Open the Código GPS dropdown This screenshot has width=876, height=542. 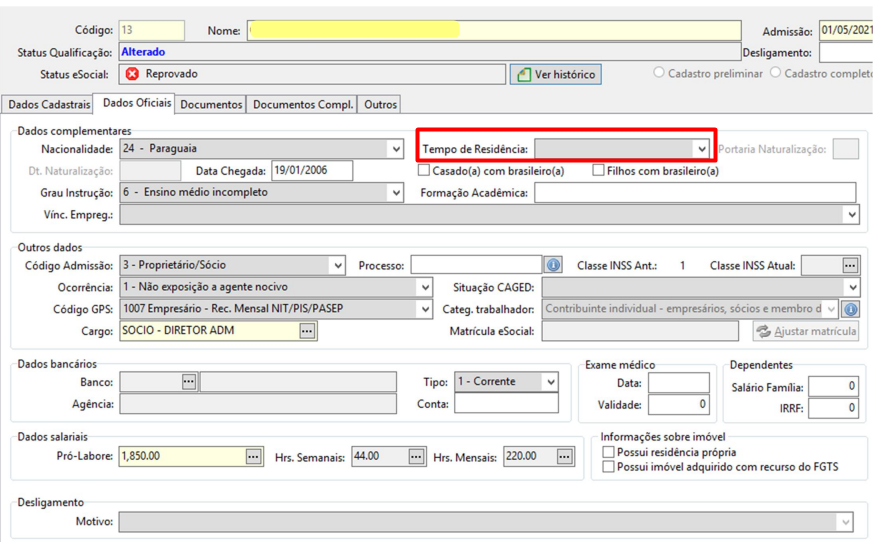(x=425, y=309)
